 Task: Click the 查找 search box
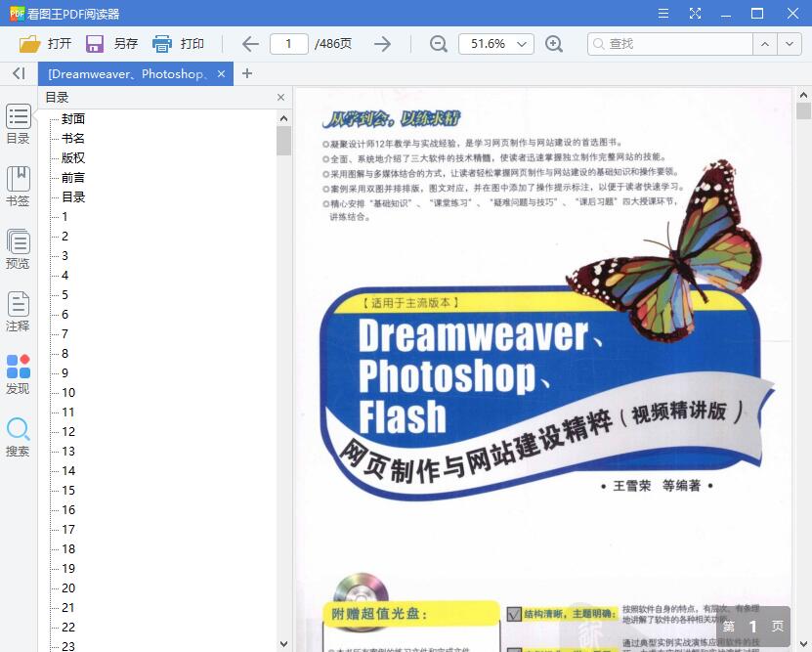670,44
